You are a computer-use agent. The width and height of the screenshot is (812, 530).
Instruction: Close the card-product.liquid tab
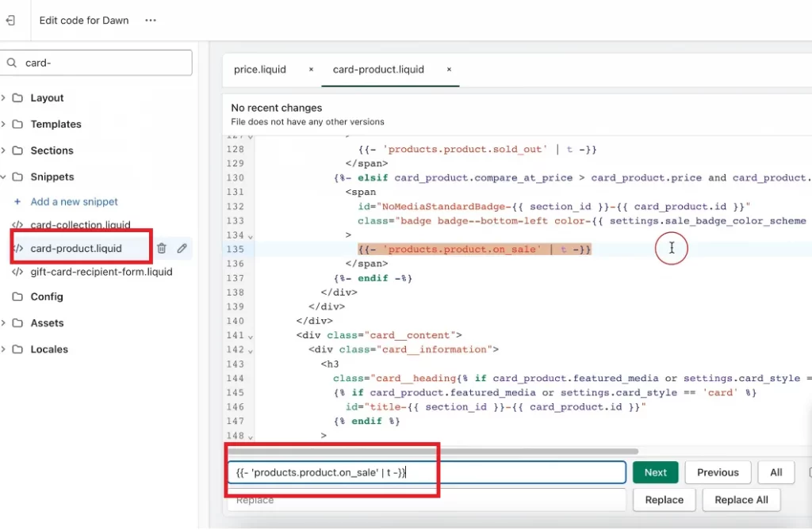click(x=449, y=70)
